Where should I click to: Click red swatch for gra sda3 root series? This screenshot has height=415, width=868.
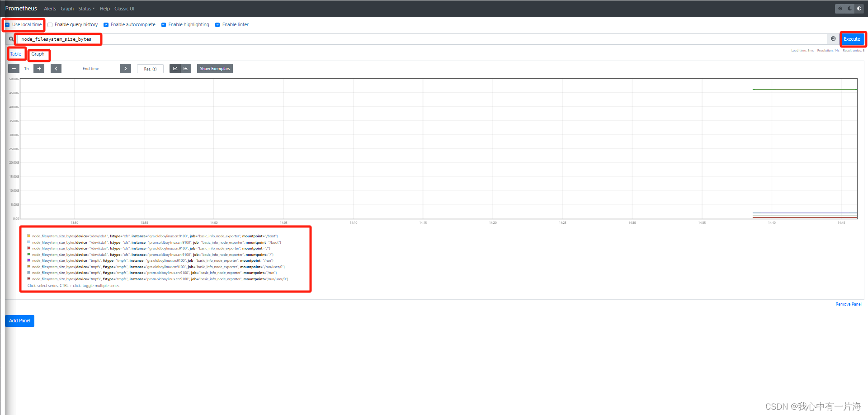[x=29, y=248]
